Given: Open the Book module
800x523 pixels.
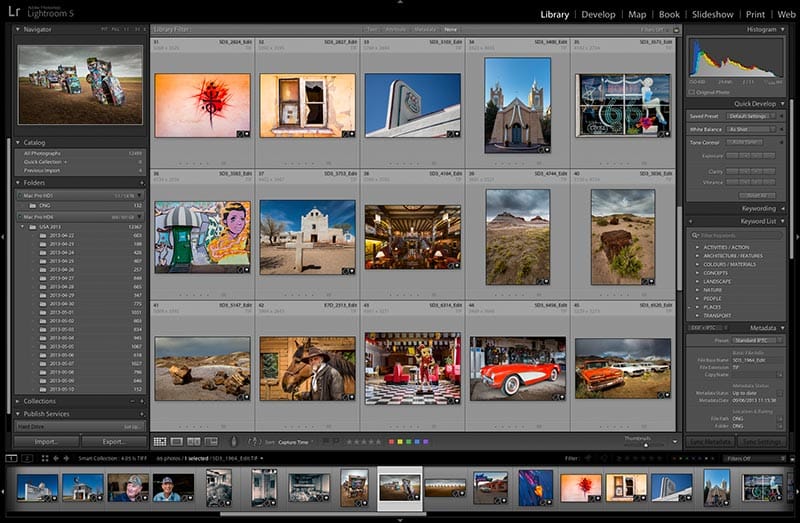Looking at the screenshot, I should click(x=669, y=14).
